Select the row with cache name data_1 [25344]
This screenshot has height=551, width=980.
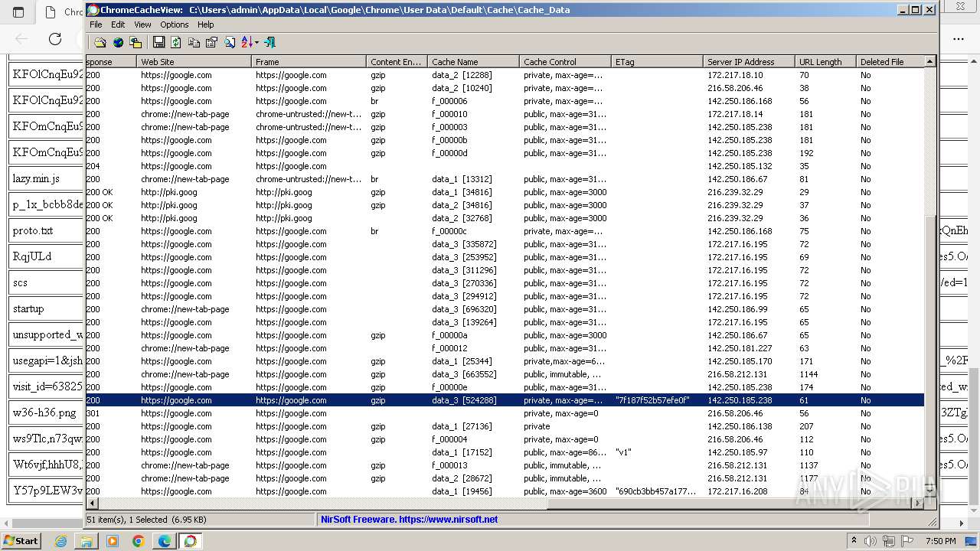click(505, 361)
